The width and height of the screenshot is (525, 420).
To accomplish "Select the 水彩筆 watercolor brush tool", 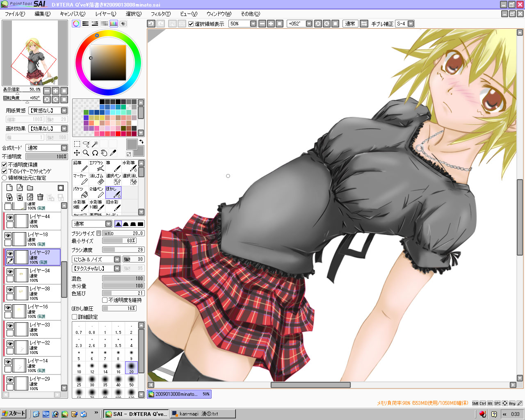I will pos(130,166).
